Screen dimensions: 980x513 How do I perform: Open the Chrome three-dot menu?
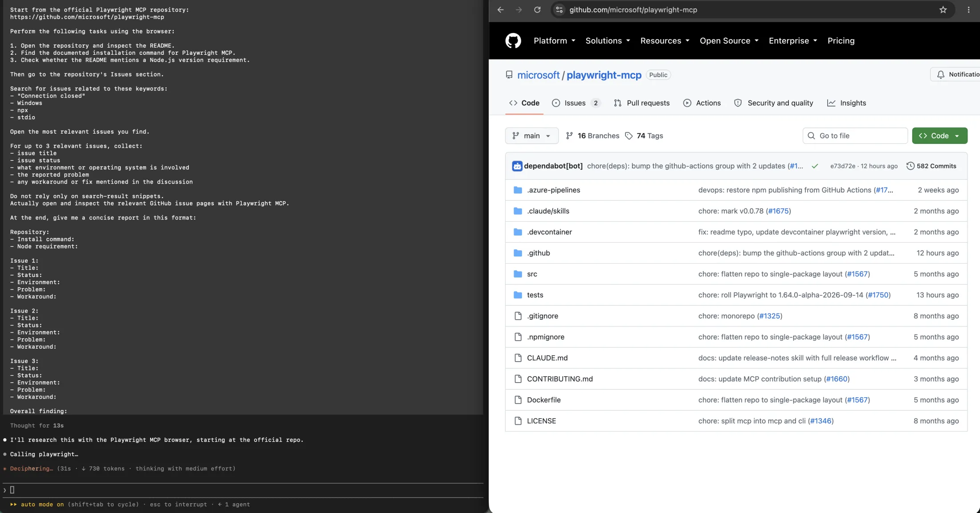tap(968, 10)
